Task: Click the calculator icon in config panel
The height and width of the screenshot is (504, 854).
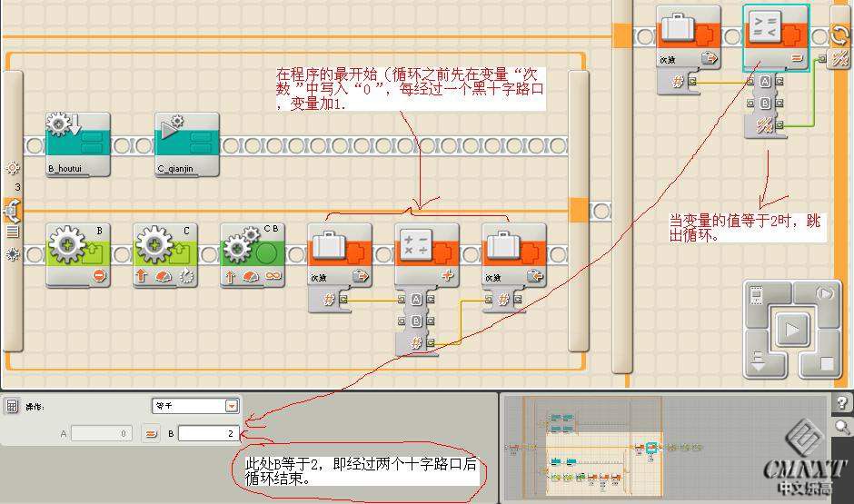Action: (x=12, y=406)
